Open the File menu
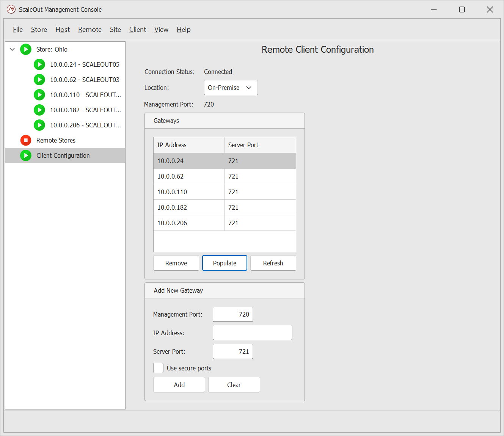Viewport: 504px width, 436px height. [18, 30]
